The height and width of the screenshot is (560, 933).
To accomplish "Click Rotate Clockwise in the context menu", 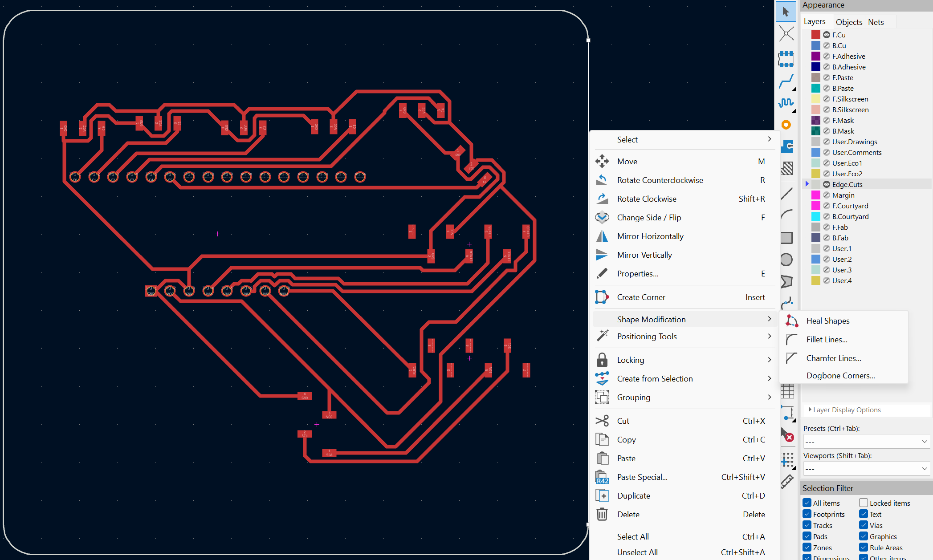I will tap(646, 199).
